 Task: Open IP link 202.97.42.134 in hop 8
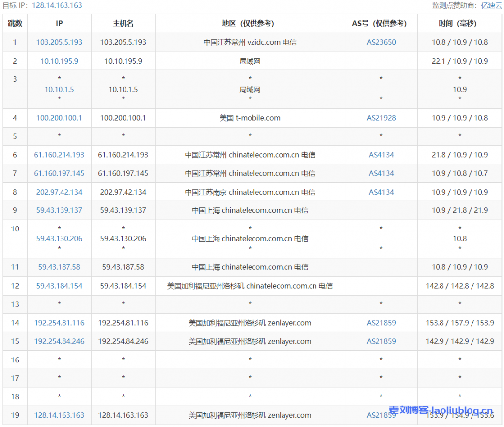click(59, 192)
